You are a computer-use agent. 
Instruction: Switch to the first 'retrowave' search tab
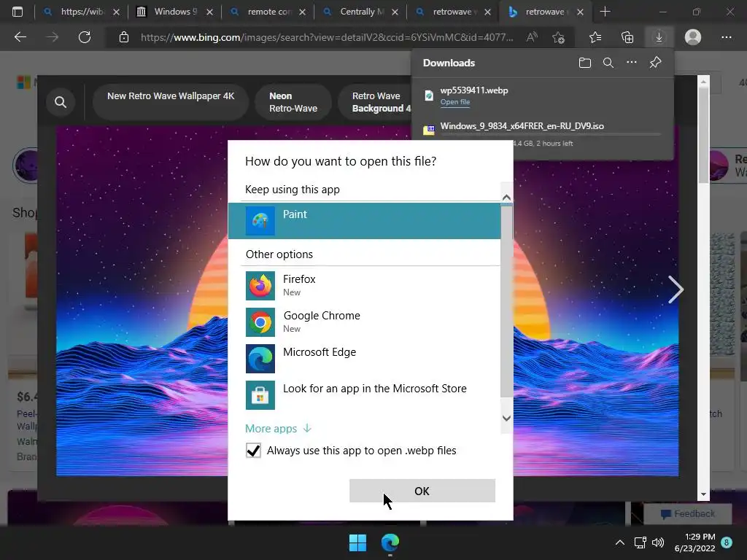(x=455, y=12)
